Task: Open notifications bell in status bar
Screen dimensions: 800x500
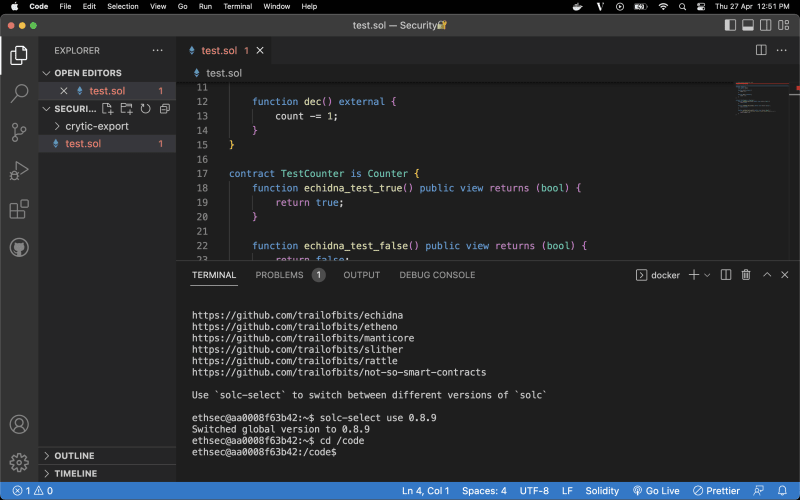Action: (782, 491)
